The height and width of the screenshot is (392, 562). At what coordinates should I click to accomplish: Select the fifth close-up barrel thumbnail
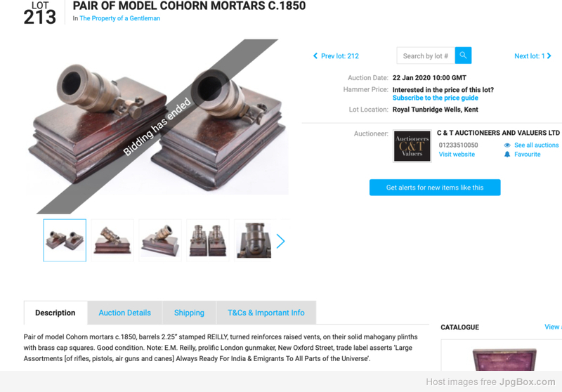pos(254,240)
